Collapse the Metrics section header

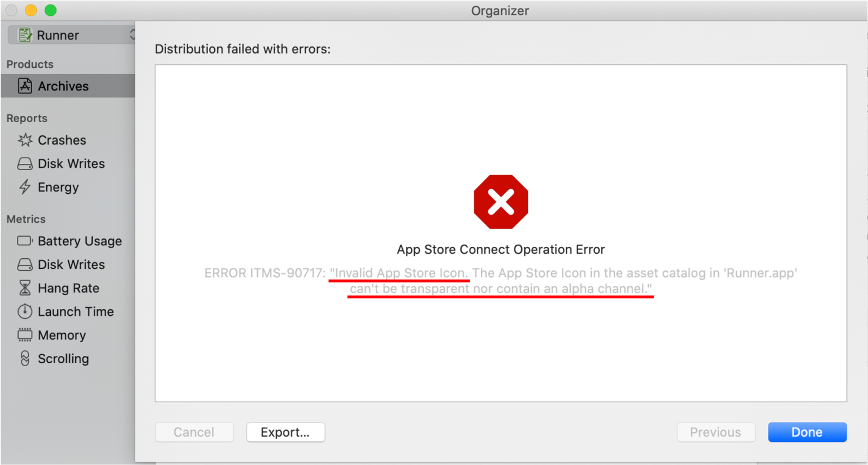(x=26, y=219)
